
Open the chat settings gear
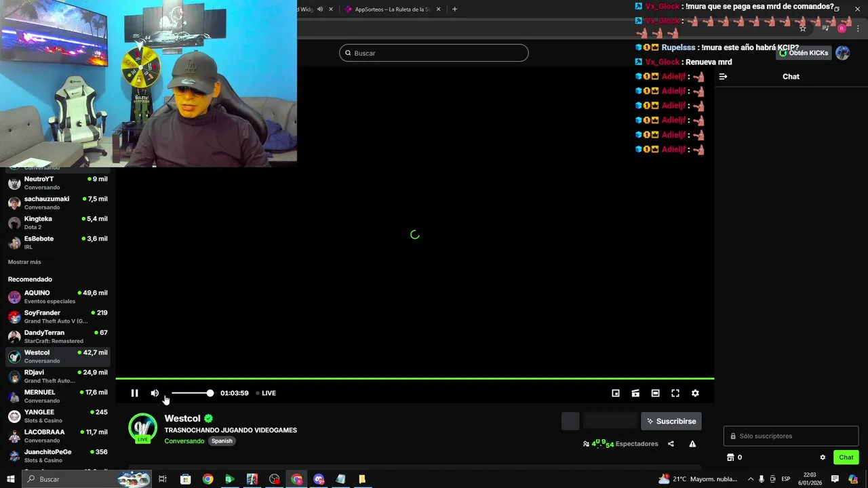823,457
